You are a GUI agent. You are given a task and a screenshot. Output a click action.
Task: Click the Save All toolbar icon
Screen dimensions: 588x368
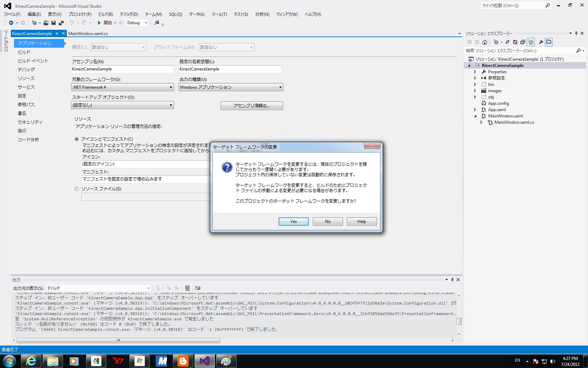pos(61,23)
